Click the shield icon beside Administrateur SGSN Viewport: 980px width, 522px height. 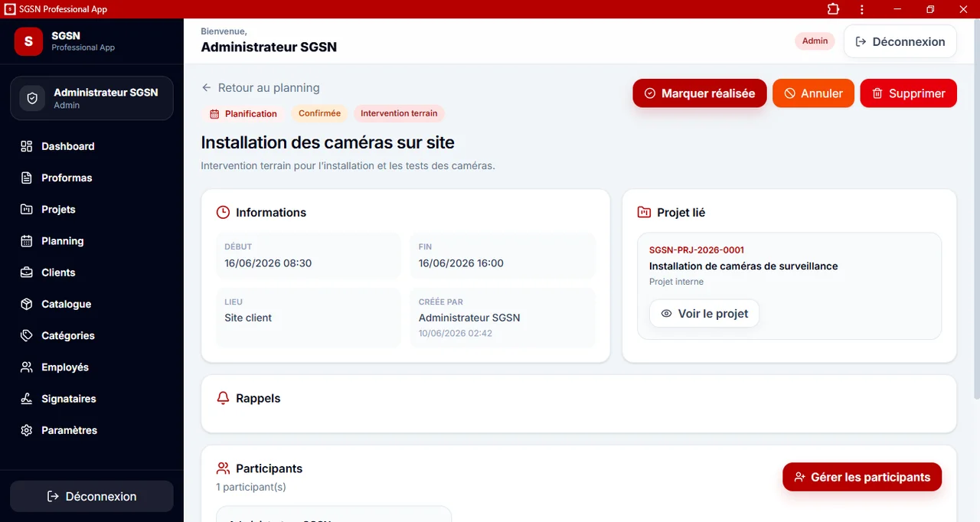[x=32, y=99]
